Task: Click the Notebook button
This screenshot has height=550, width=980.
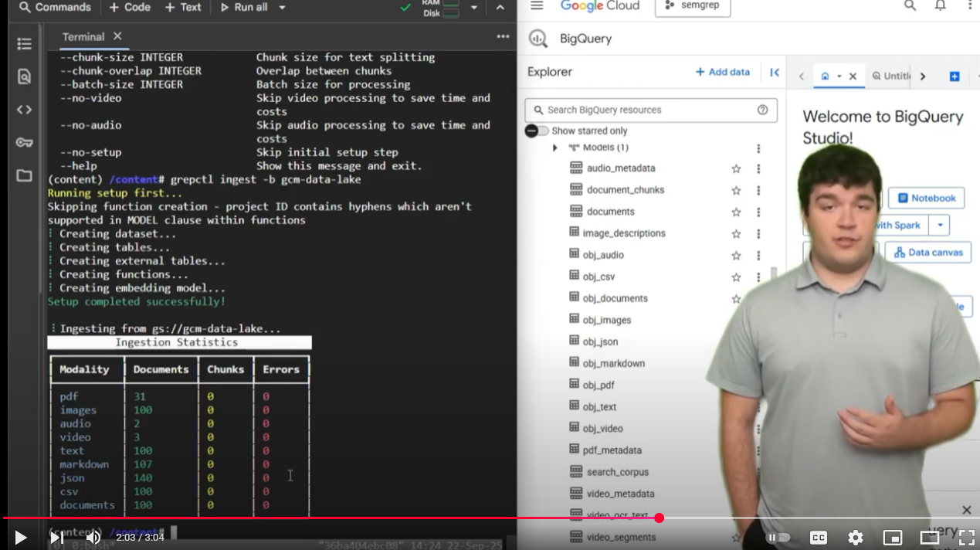Action: 926,198
